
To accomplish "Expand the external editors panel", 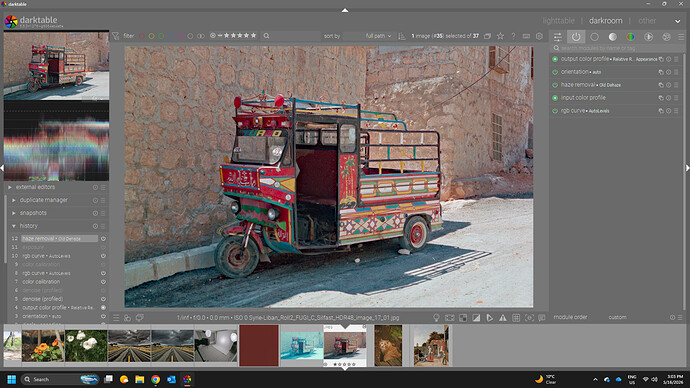I will coord(10,187).
